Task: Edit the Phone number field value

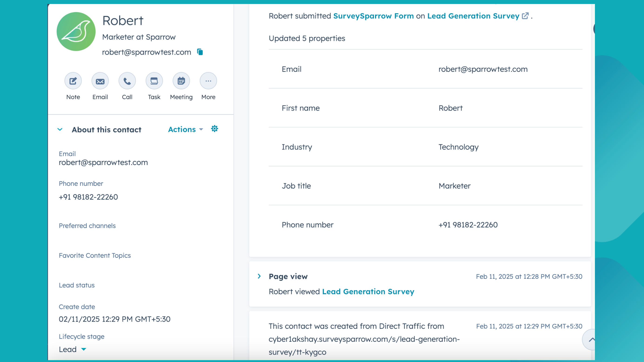Action: [x=88, y=197]
